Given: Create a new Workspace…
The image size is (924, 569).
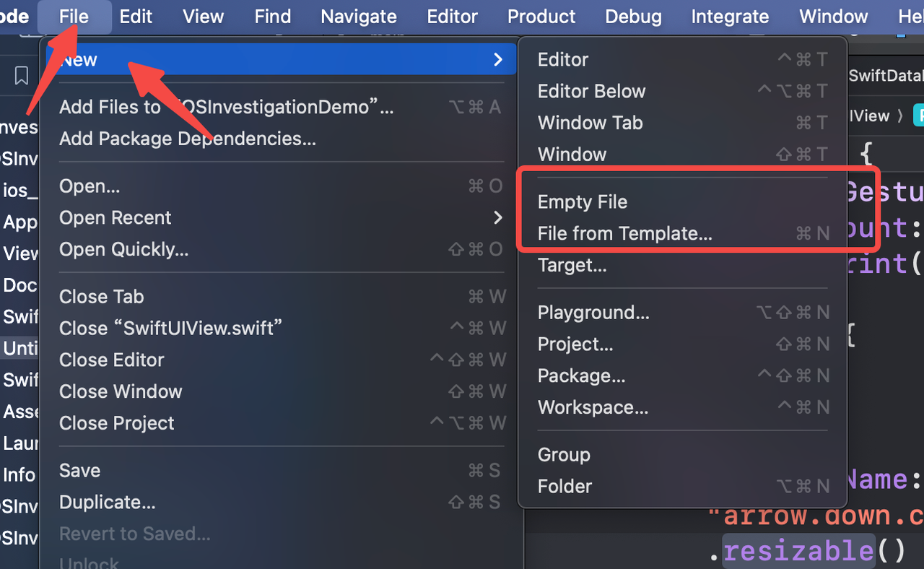Looking at the screenshot, I should point(593,408).
